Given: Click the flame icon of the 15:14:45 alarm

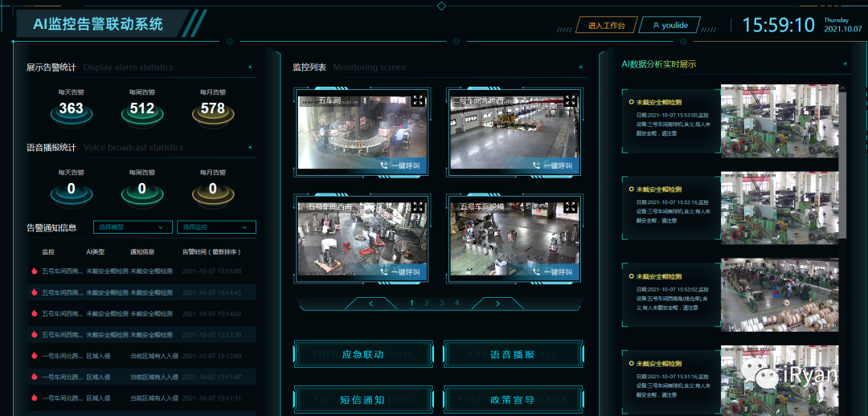Looking at the screenshot, I should (x=34, y=292).
